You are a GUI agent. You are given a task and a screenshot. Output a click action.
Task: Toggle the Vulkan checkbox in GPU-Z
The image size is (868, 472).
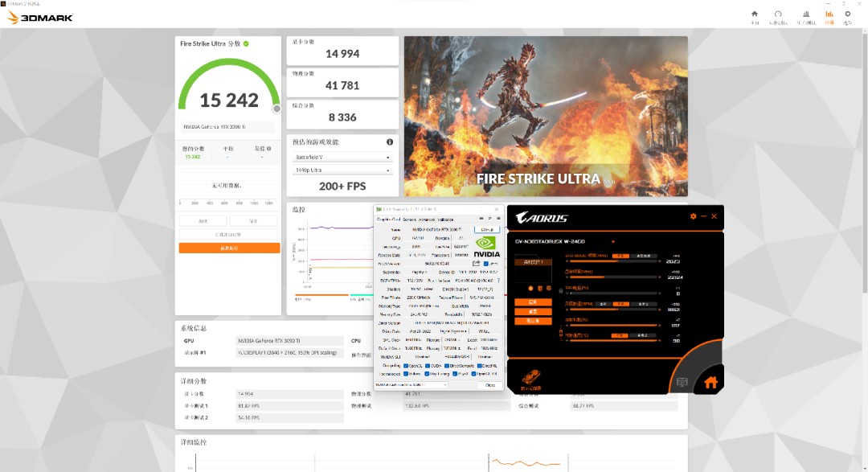click(406, 374)
